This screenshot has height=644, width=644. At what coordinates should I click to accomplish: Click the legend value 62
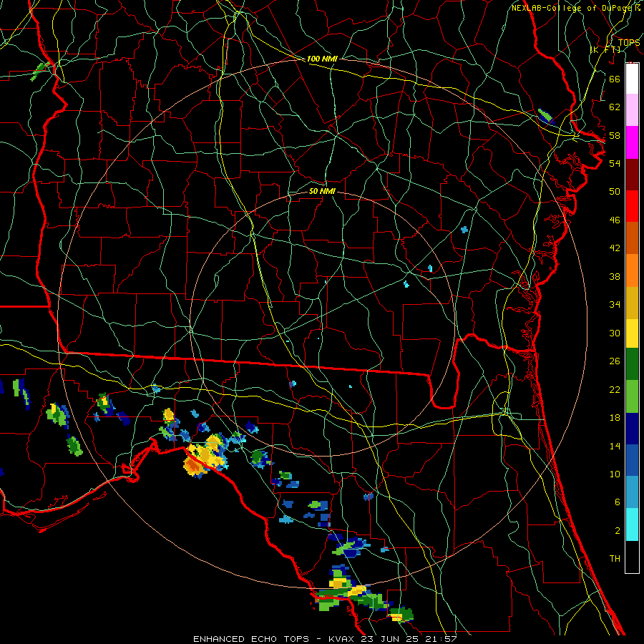point(615,107)
